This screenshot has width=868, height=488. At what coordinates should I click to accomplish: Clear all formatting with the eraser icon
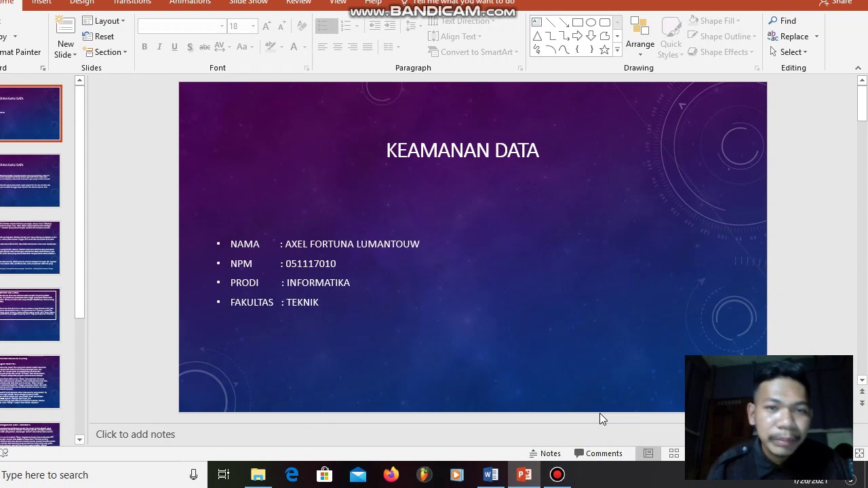click(x=302, y=26)
